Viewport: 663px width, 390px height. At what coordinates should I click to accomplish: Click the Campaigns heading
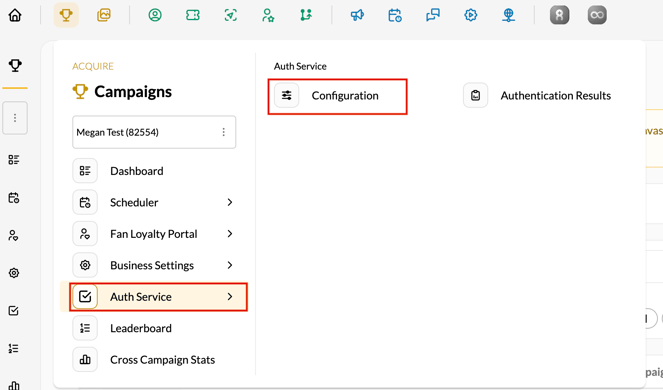click(133, 92)
